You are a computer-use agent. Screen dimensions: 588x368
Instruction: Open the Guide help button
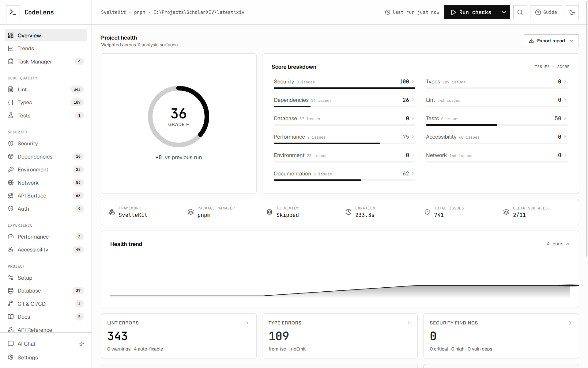[546, 12]
